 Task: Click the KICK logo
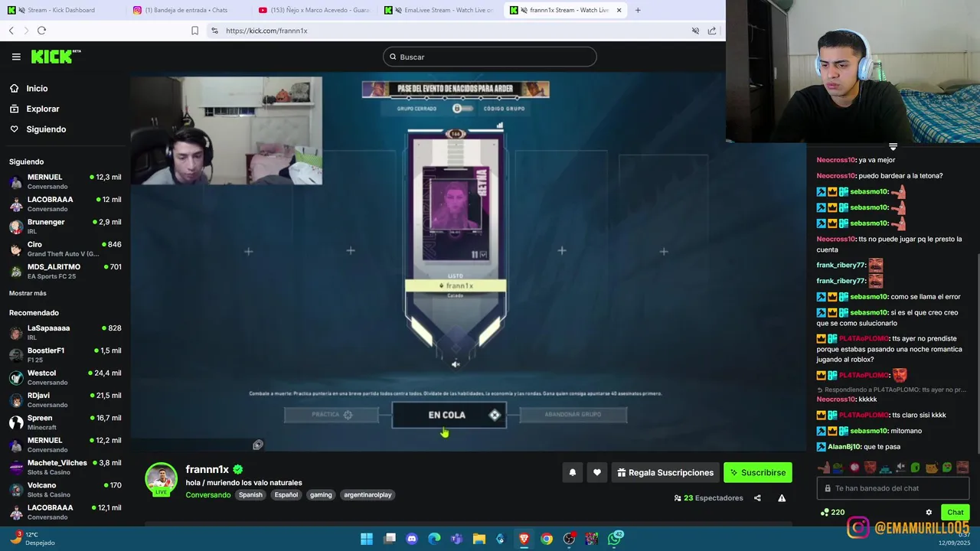(x=55, y=57)
